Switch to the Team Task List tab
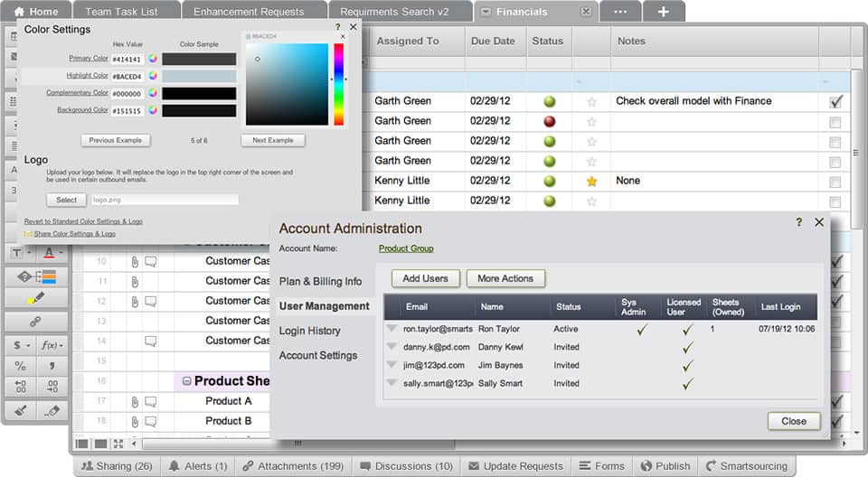Screen dimensions: 868x477 [x=122, y=12]
